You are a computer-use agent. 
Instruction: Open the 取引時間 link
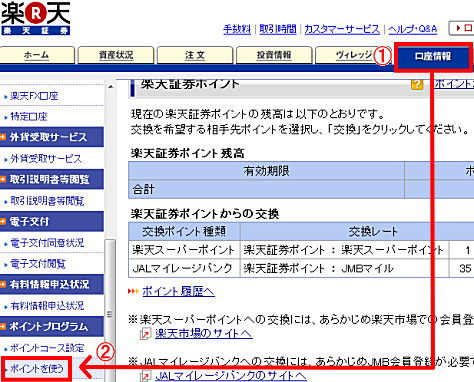(x=278, y=29)
